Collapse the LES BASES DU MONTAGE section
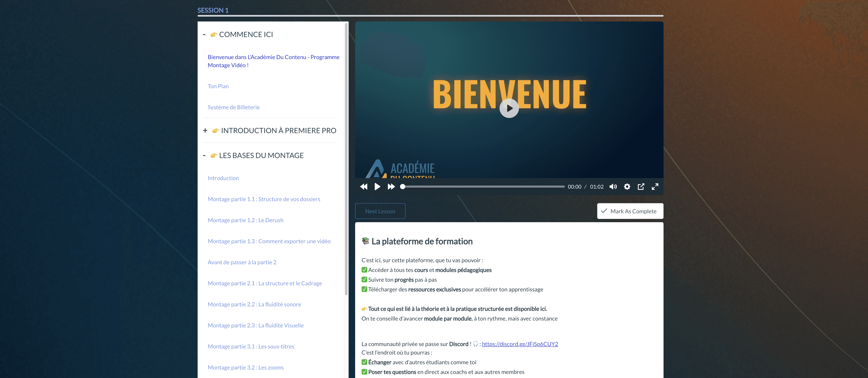The image size is (868, 378). tap(204, 155)
